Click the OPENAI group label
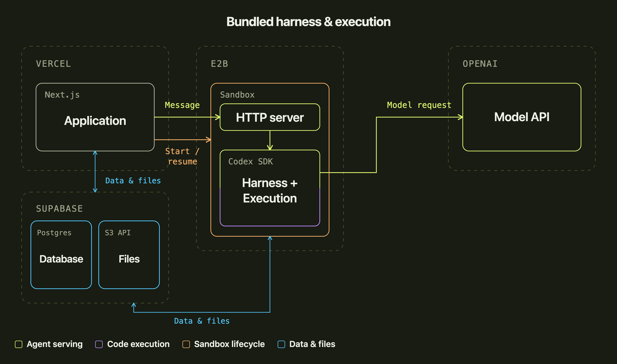617x364 pixels. (x=480, y=64)
